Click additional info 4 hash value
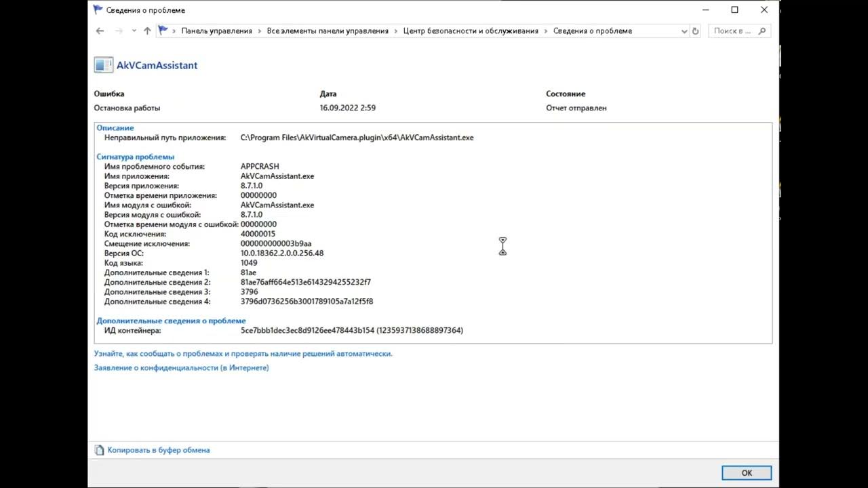The image size is (868, 488). tap(307, 302)
